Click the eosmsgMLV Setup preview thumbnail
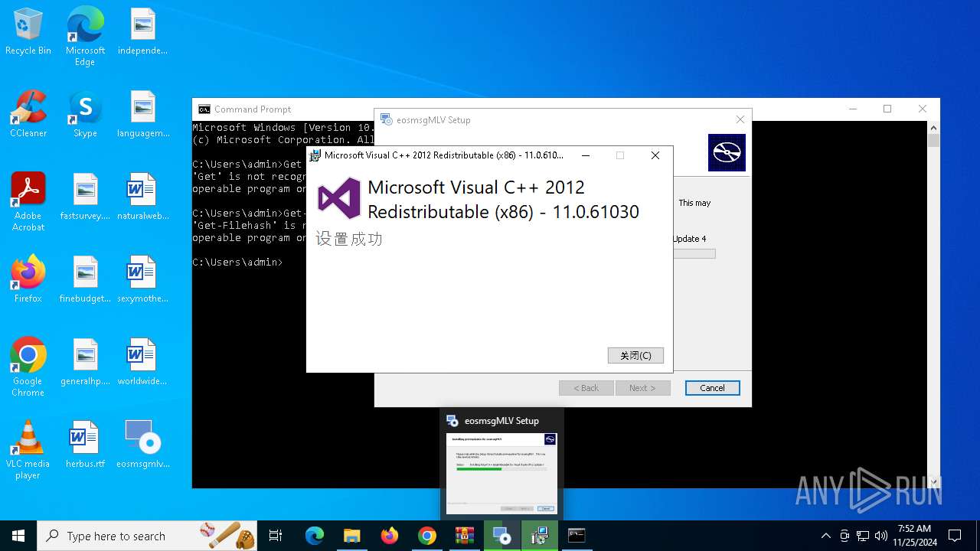 point(502,473)
